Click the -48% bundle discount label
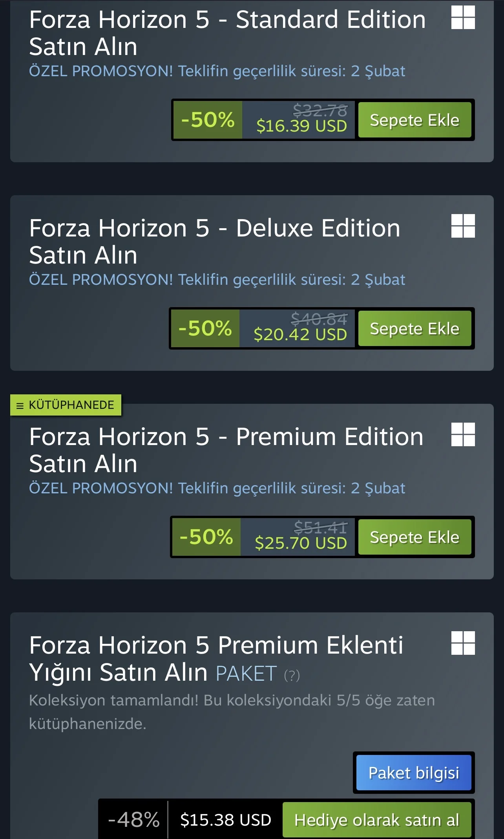Screen dimensions: 504x839 pyautogui.click(x=134, y=820)
